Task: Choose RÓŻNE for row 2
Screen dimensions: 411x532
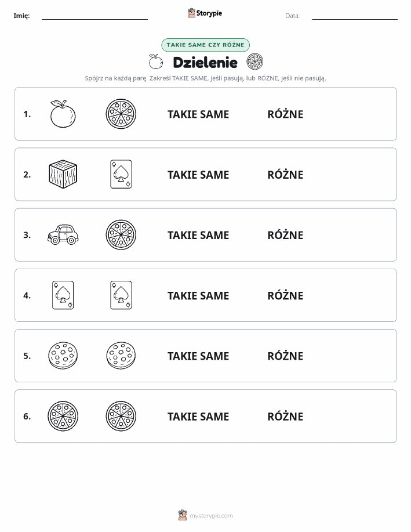Action: point(286,175)
